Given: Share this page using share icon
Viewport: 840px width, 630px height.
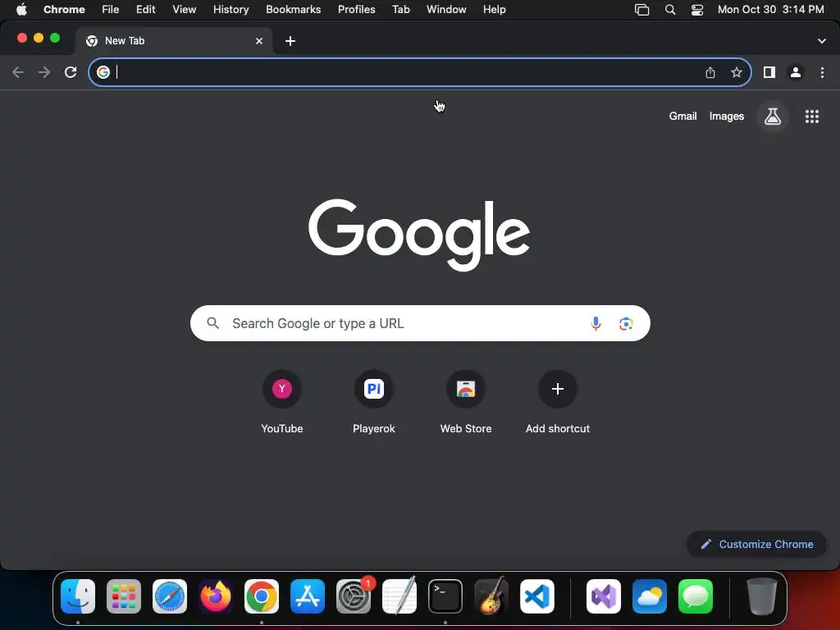Looking at the screenshot, I should 710,72.
